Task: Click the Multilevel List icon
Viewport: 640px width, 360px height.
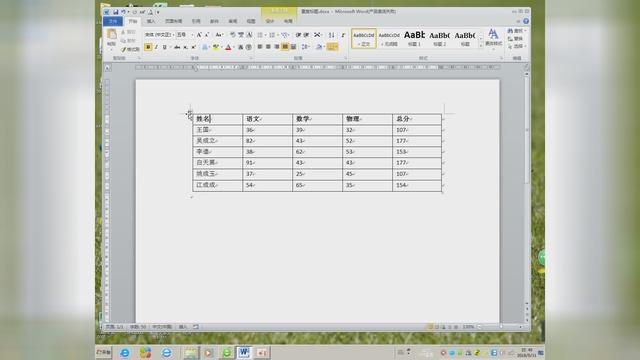Action: 284,35
